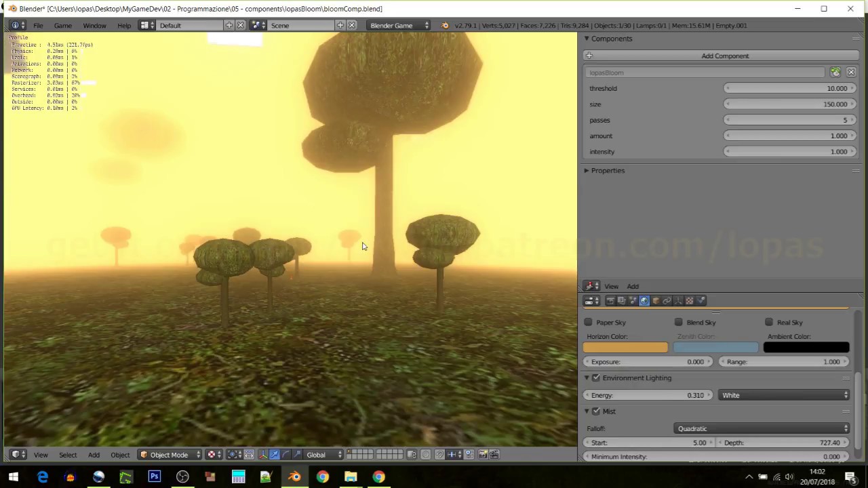Screen dimensions: 868x488
Task: Open the Object Mode dropdown
Action: pos(170,455)
